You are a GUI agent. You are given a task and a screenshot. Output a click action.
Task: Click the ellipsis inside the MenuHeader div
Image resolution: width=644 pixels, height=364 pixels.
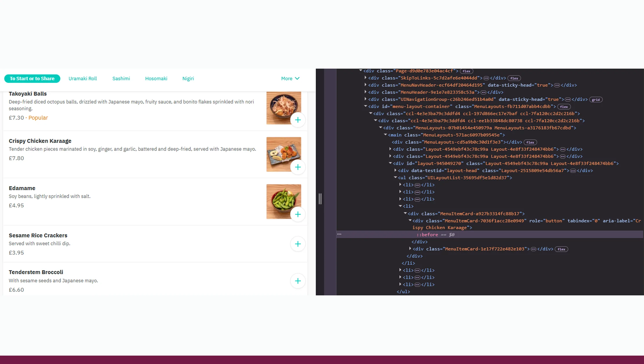point(484,92)
